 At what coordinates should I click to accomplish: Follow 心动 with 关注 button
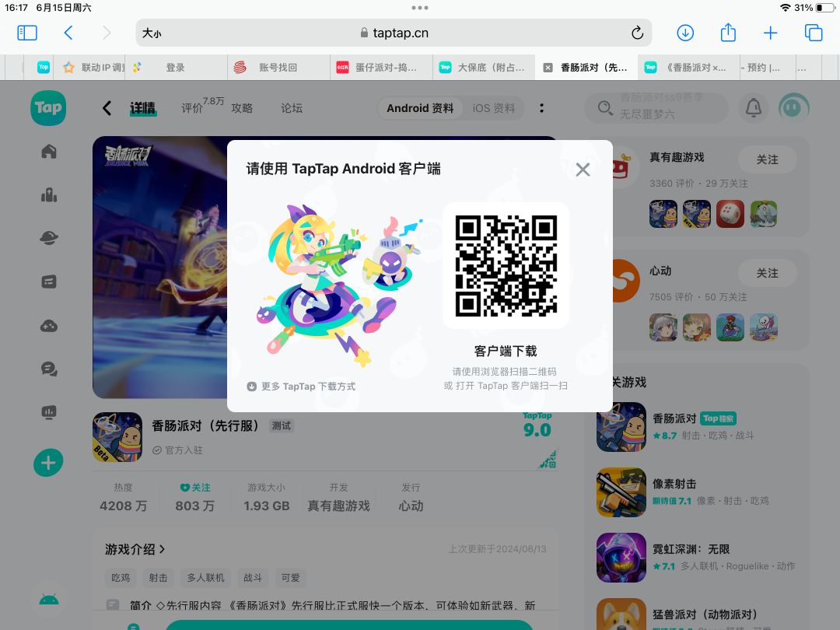(x=767, y=273)
